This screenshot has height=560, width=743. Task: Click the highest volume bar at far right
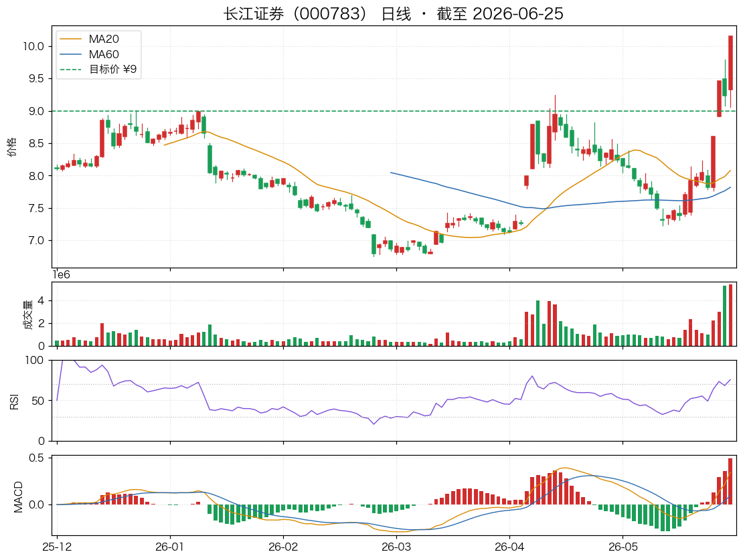click(x=731, y=315)
